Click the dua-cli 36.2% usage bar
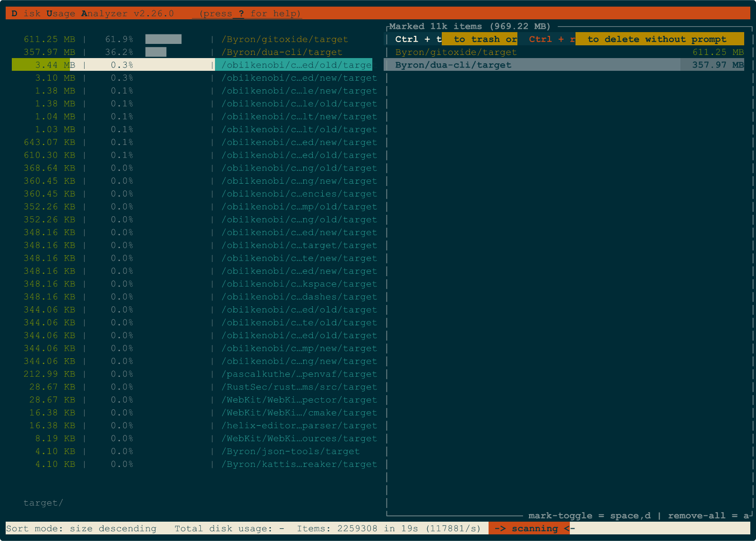This screenshot has width=756, height=541. (x=155, y=52)
